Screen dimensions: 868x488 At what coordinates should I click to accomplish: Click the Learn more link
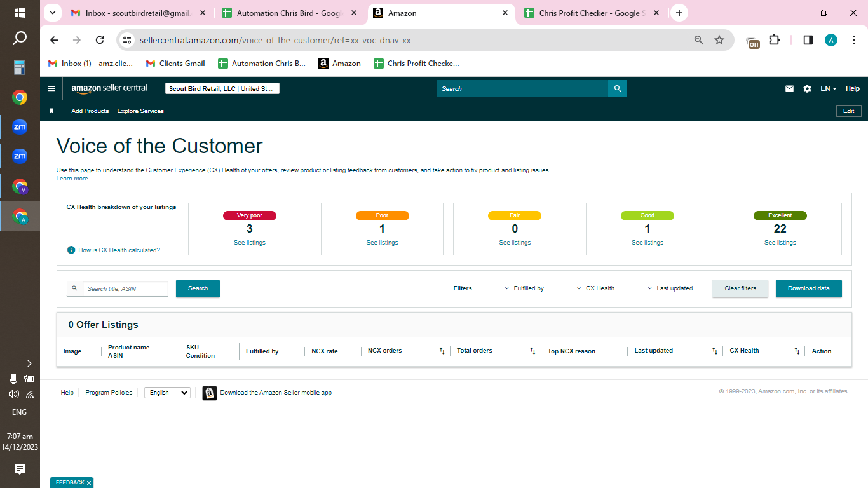tap(72, 179)
